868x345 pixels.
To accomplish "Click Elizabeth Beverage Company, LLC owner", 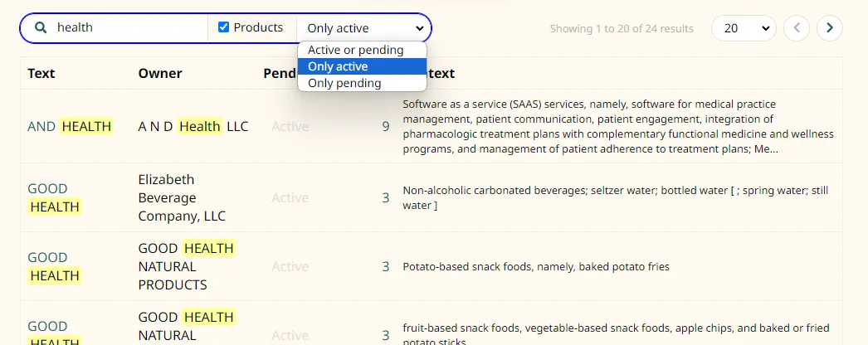I will click(182, 197).
